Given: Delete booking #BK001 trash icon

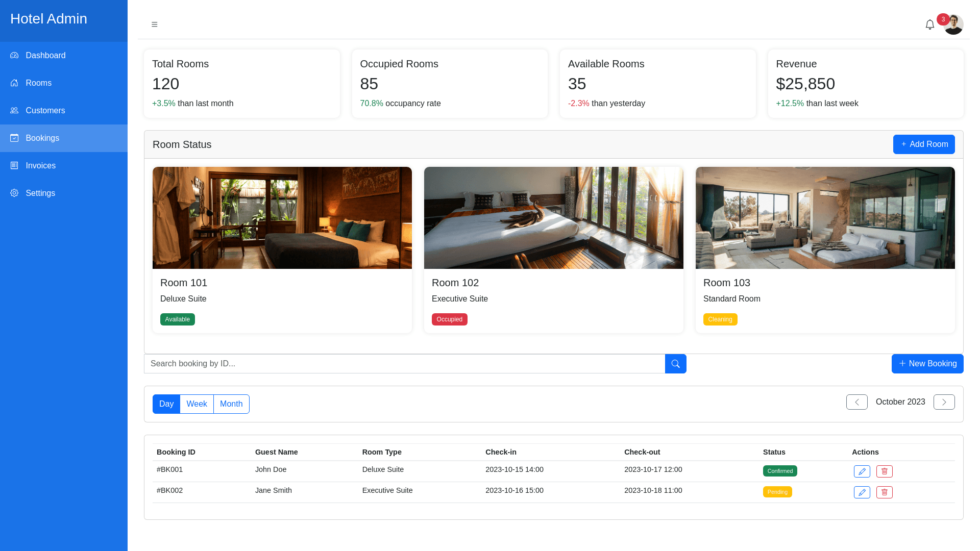Looking at the screenshot, I should [884, 471].
